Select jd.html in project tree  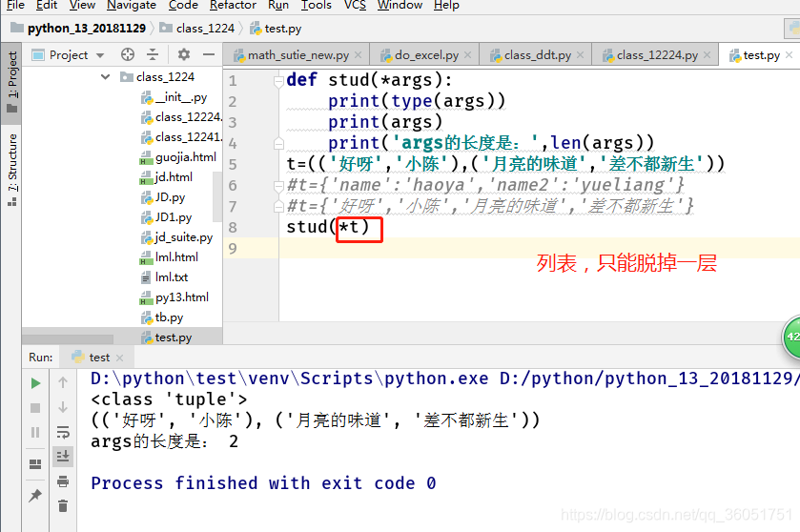tap(166, 177)
